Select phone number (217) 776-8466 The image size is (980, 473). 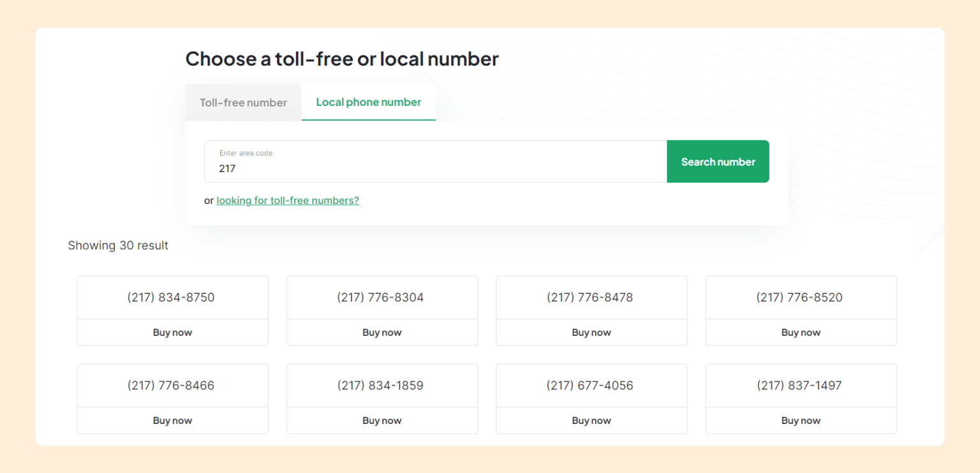click(x=172, y=385)
